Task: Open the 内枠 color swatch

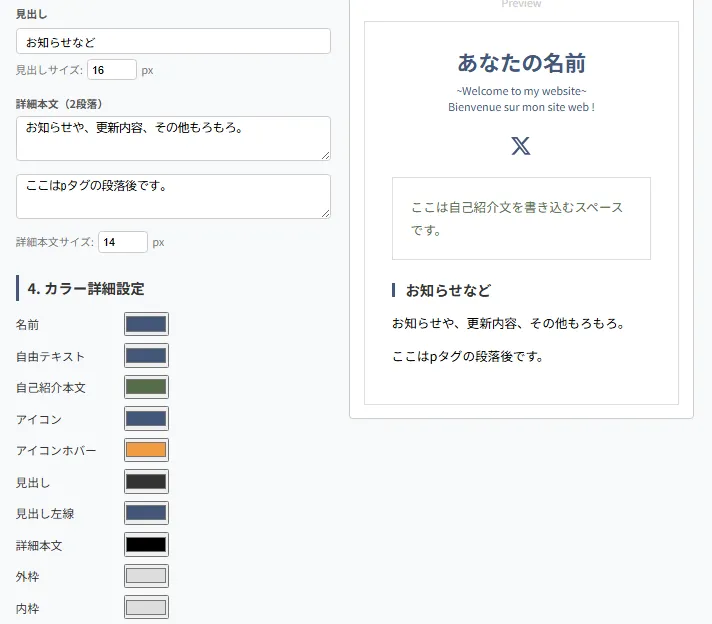Action: pos(146,608)
